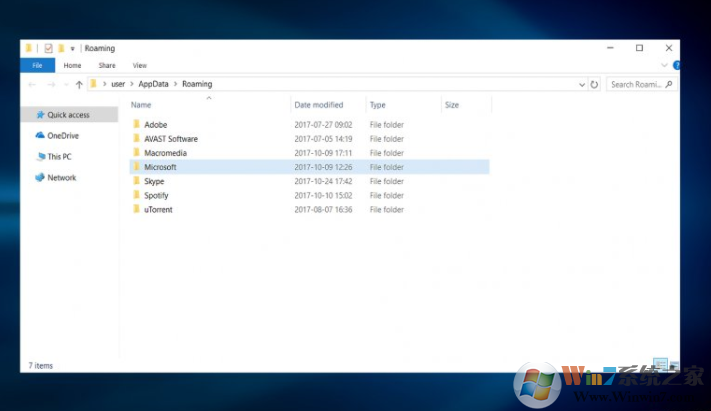
Task: Select the uTorrent folder icon
Action: click(x=136, y=210)
